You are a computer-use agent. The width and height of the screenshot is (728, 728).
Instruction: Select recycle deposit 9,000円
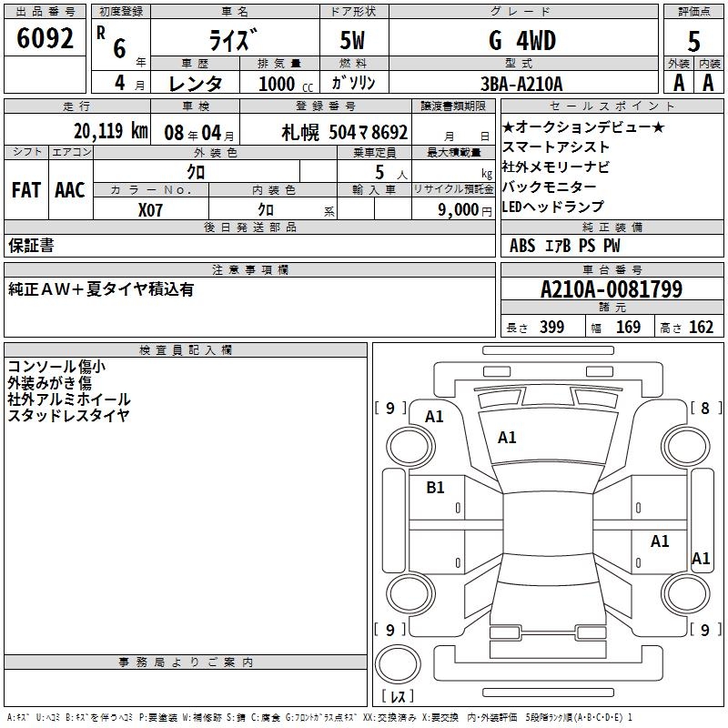465,210
